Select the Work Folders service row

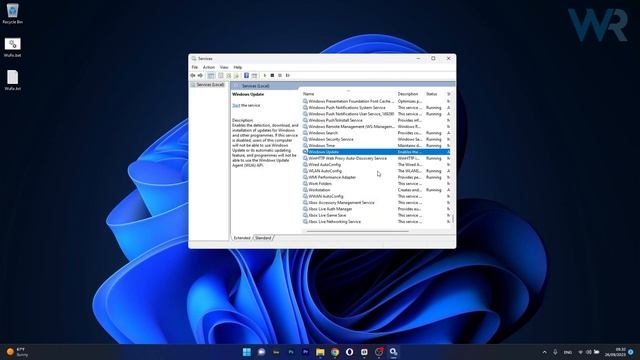click(376, 184)
